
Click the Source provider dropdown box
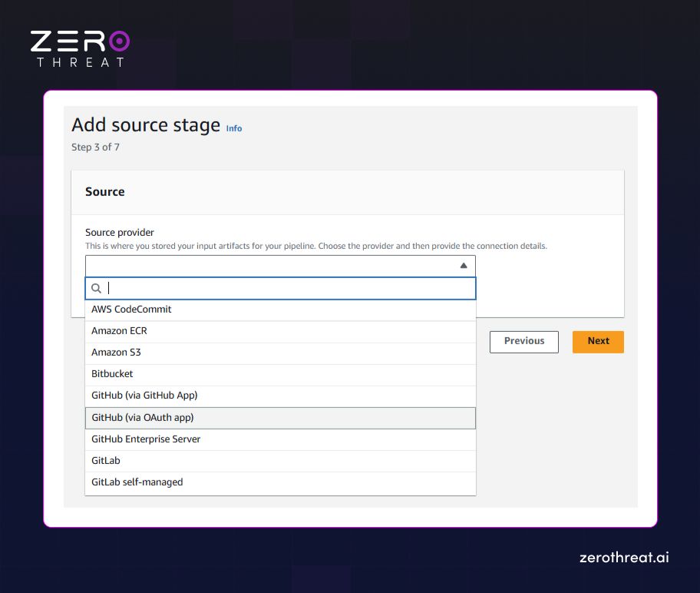pos(280,266)
